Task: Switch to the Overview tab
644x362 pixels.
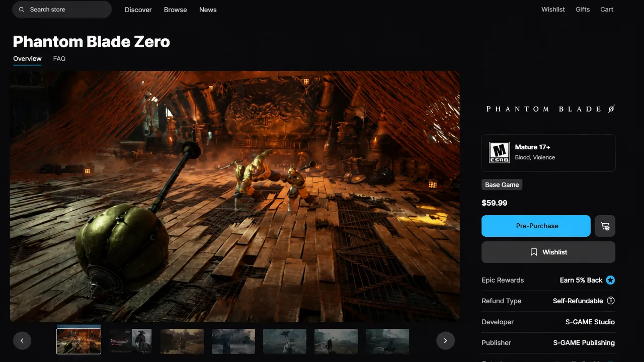Action: [x=27, y=59]
